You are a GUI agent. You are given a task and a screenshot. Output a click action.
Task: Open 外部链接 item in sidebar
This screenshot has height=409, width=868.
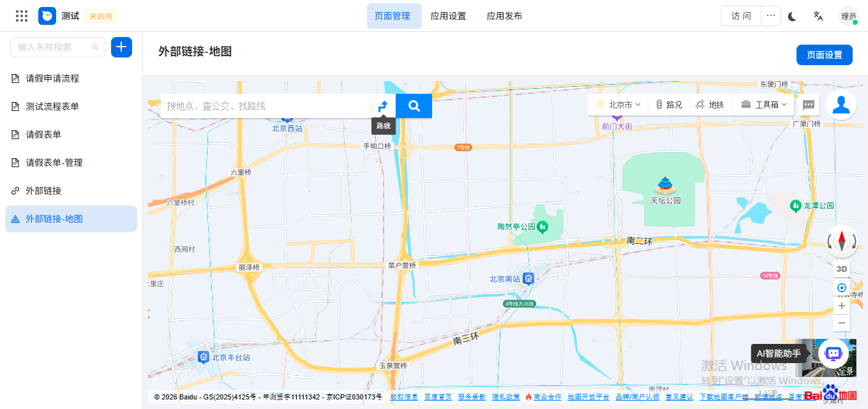pos(71,191)
